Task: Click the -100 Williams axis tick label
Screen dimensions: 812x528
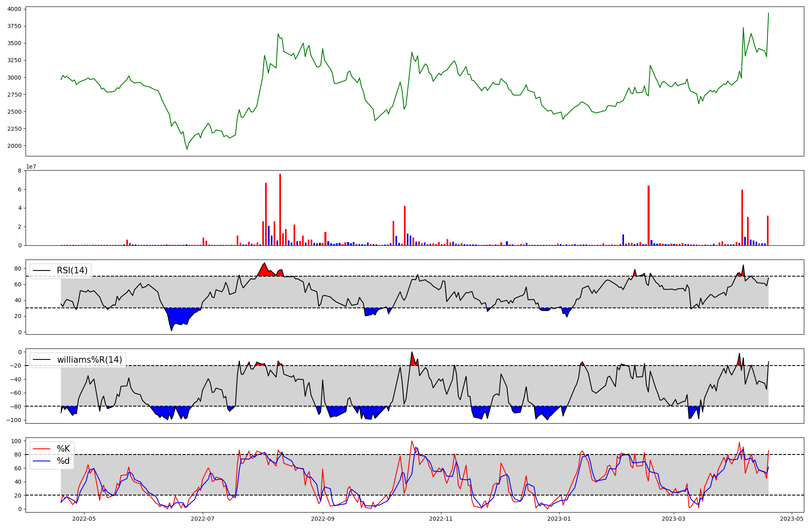Action: pos(14,420)
